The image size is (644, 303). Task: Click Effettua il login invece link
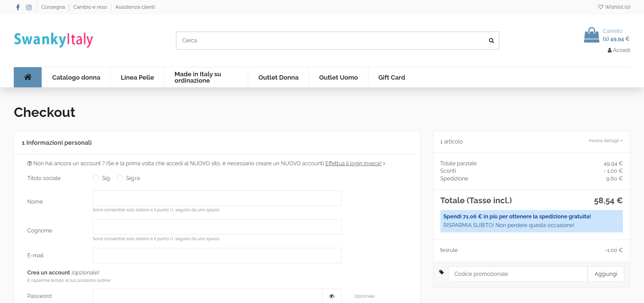point(354,163)
